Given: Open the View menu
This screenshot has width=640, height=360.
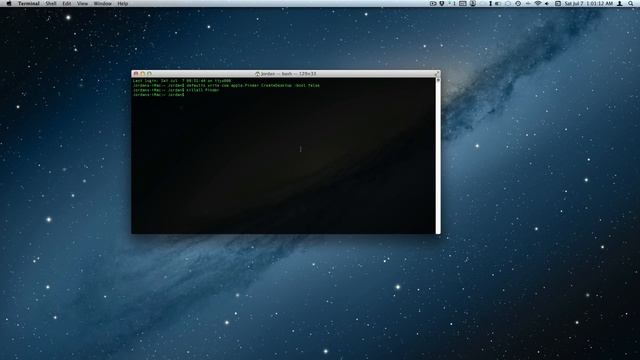Looking at the screenshot, I should [x=82, y=3].
